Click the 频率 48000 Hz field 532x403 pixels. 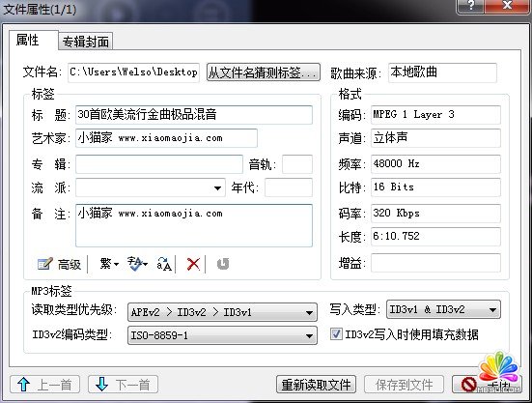click(x=435, y=164)
